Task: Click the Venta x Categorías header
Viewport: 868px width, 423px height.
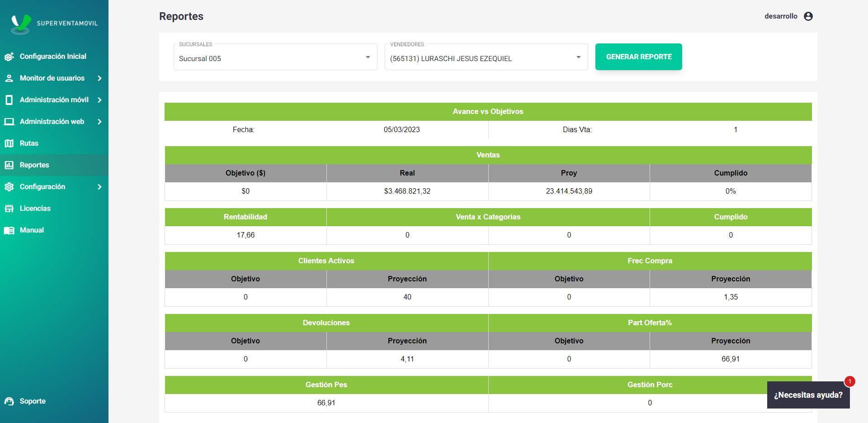Action: [488, 217]
